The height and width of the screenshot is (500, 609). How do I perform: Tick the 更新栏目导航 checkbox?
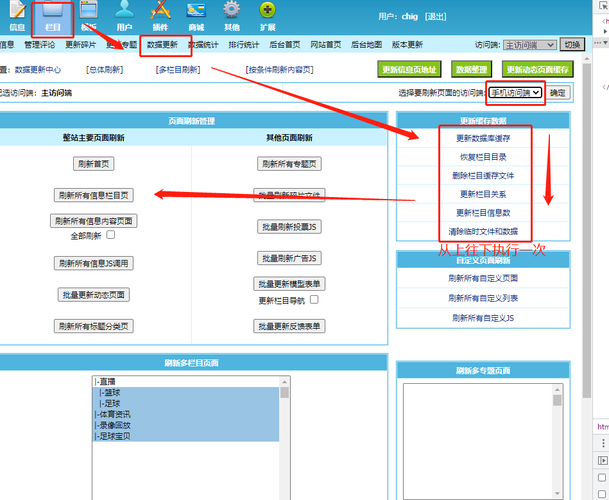[x=314, y=300]
